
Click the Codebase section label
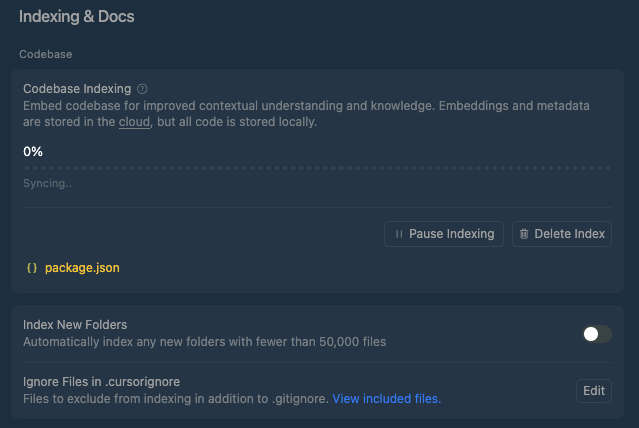[x=46, y=54]
